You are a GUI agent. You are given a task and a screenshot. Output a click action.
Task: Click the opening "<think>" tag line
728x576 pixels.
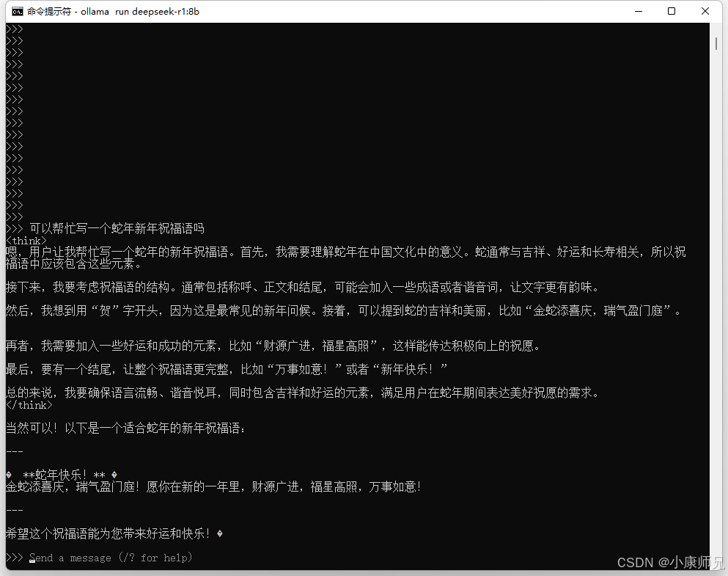tap(26, 240)
